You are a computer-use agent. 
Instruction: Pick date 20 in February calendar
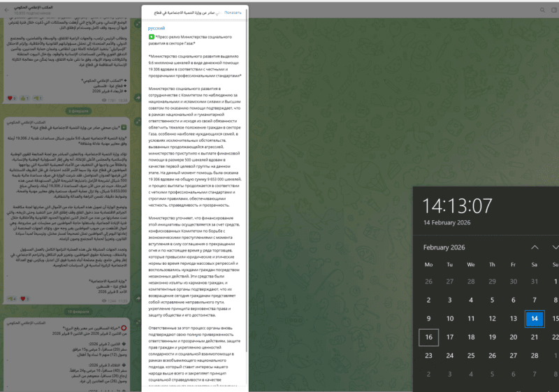coord(514,337)
